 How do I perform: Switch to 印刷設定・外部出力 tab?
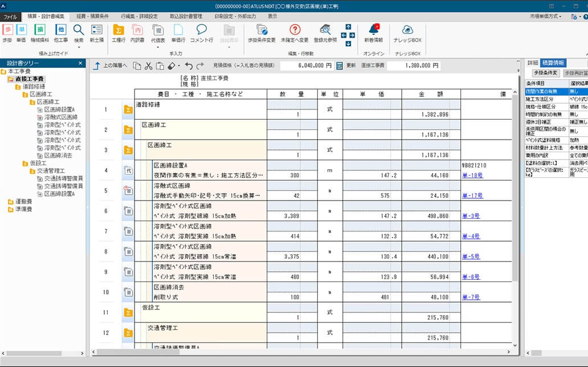tap(235, 17)
